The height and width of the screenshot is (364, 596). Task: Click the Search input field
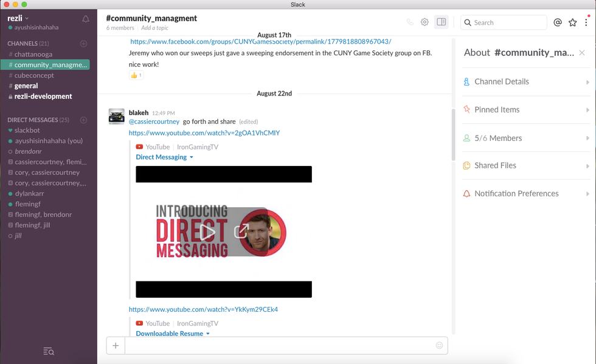508,22
